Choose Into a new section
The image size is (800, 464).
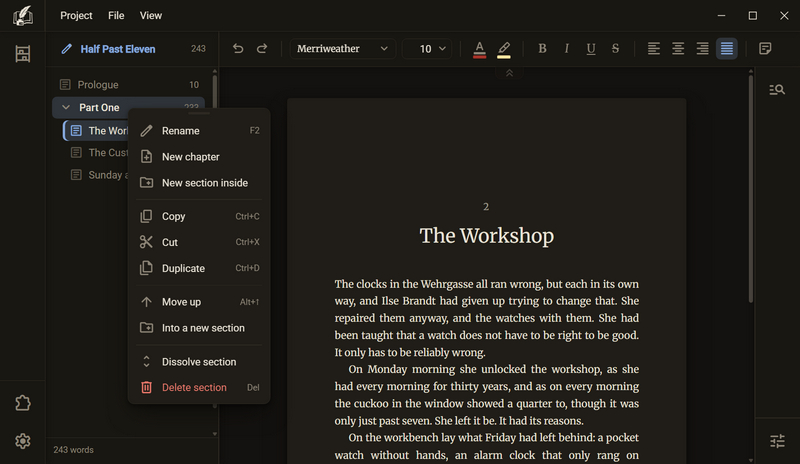click(199, 328)
